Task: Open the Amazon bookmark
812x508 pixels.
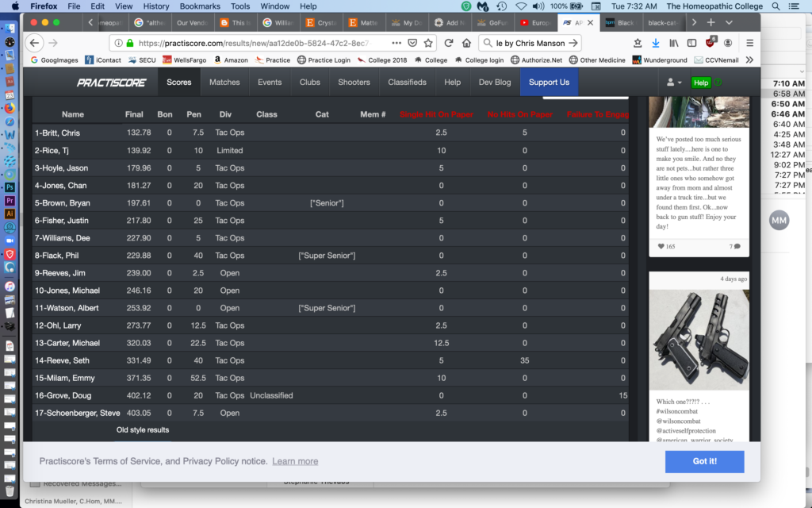Action: coord(231,60)
